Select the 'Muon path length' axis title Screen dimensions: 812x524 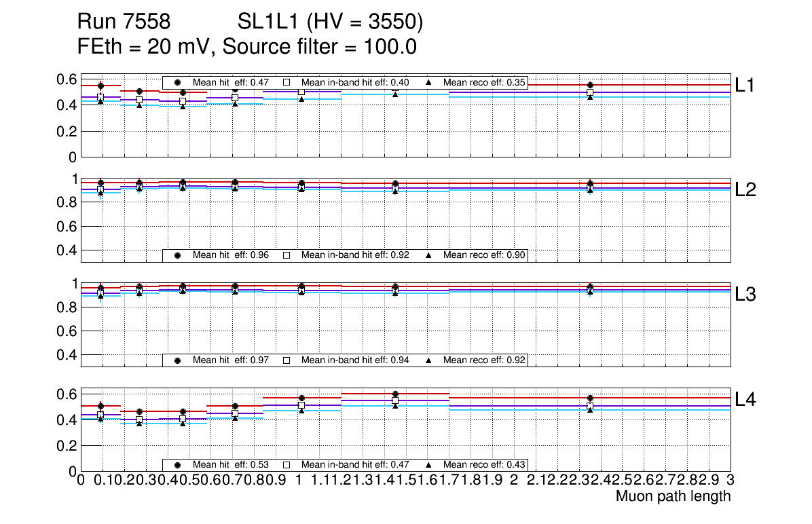click(673, 496)
